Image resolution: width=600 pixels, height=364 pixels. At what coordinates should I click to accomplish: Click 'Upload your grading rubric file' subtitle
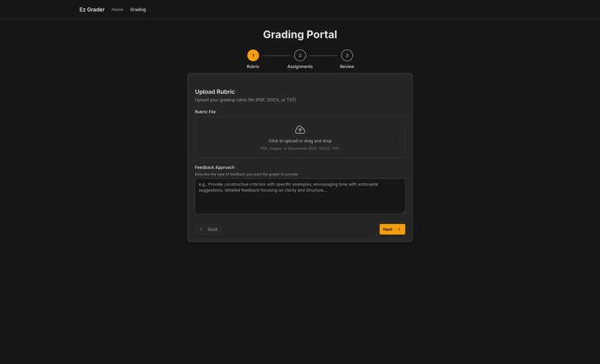[245, 100]
